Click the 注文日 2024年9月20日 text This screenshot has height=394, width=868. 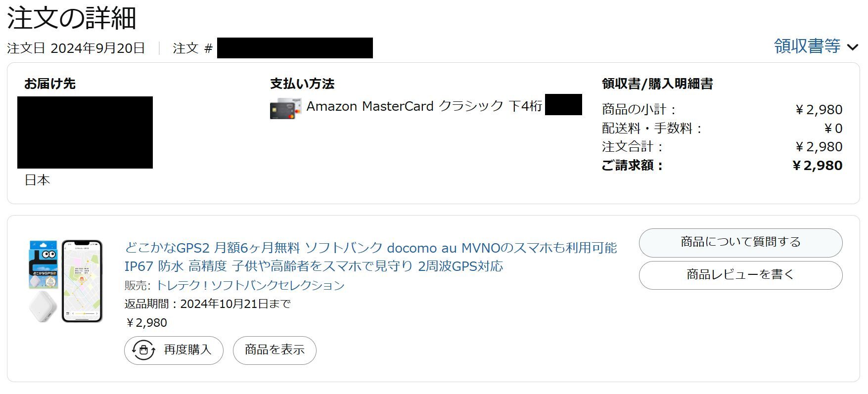pyautogui.click(x=76, y=48)
